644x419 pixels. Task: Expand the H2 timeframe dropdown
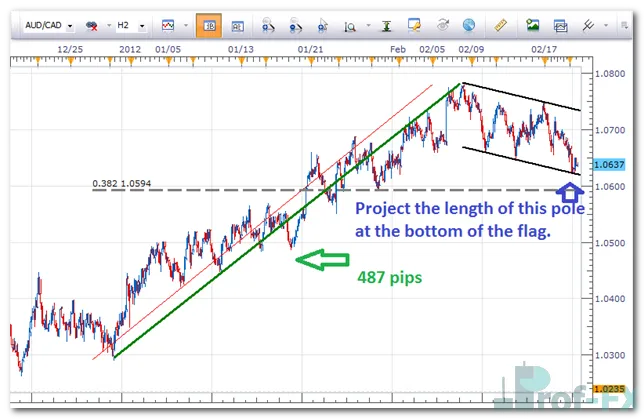(x=142, y=24)
